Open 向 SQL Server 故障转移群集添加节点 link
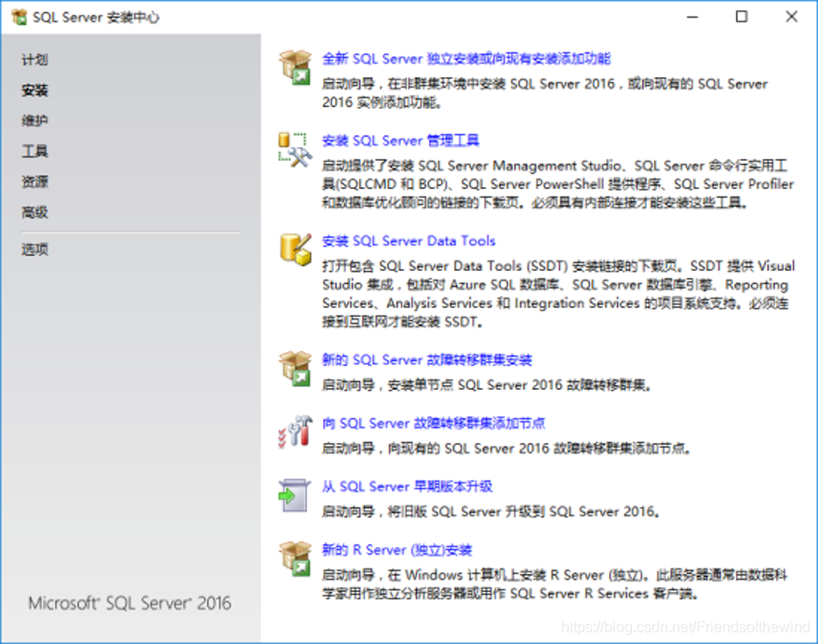 tap(433, 423)
